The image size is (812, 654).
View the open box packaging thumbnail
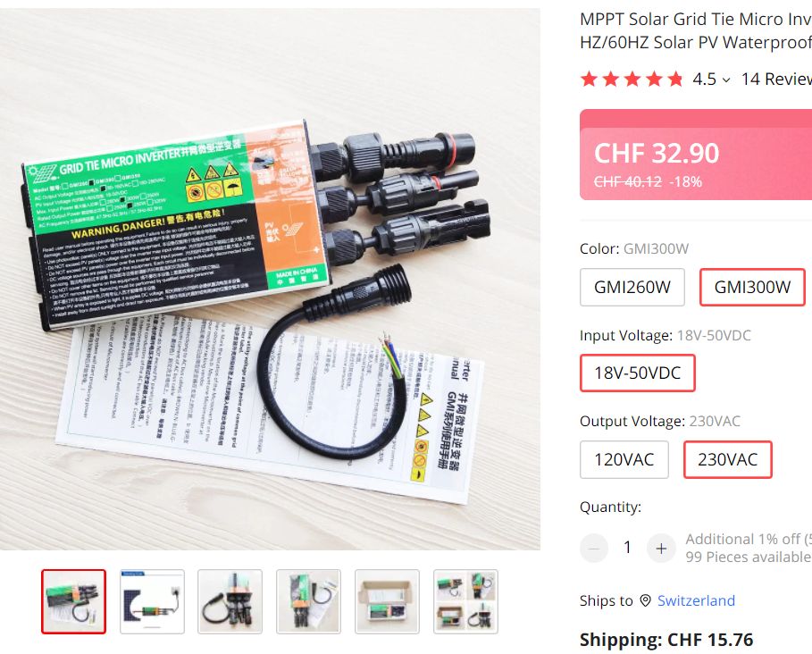coord(387,601)
